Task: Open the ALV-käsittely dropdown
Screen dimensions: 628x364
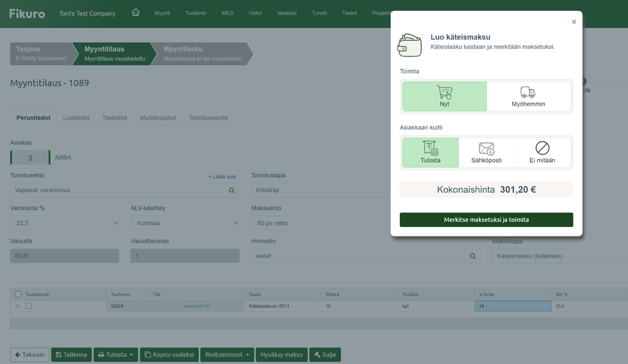Action: pos(185,223)
